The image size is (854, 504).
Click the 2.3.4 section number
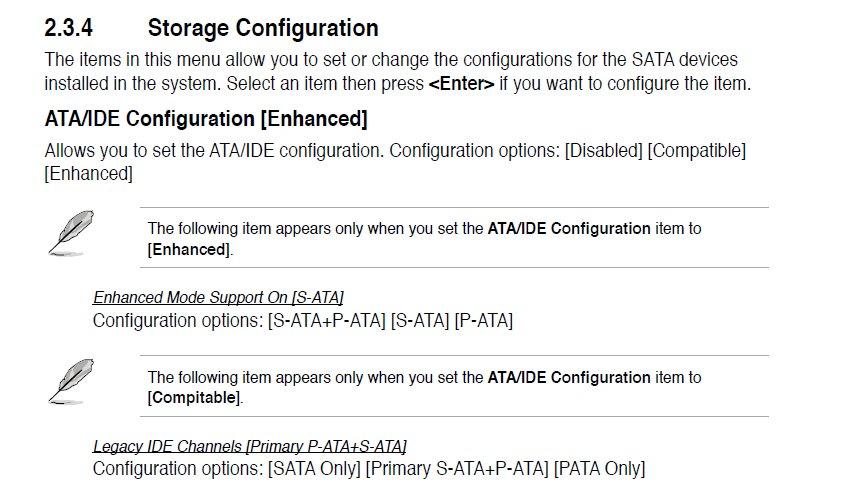69,28
